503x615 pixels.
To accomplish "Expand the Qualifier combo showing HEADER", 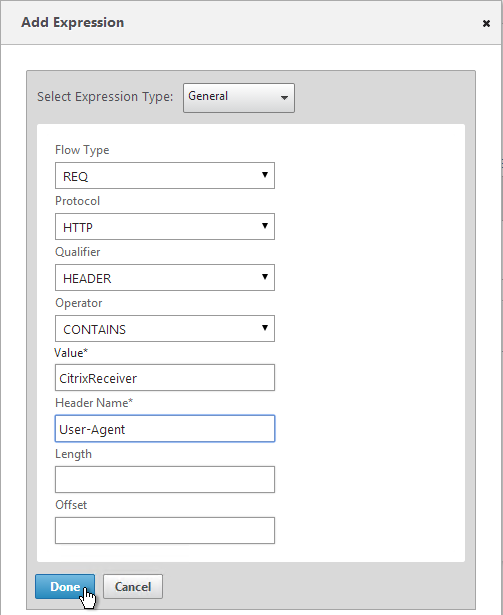I will click(165, 277).
